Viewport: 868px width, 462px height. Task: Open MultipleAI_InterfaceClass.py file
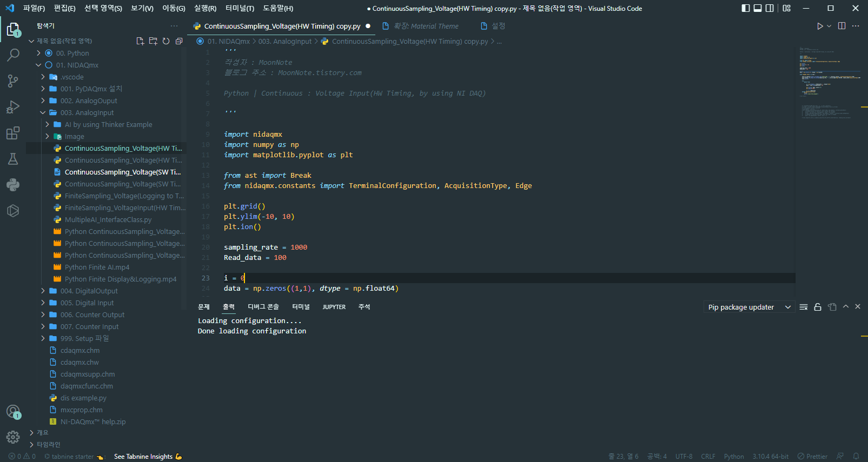[108, 219]
